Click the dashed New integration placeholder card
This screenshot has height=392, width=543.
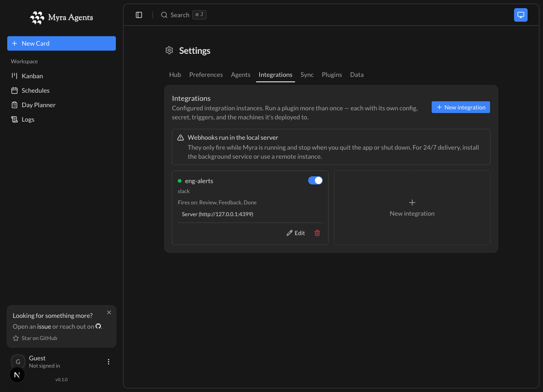tap(412, 208)
